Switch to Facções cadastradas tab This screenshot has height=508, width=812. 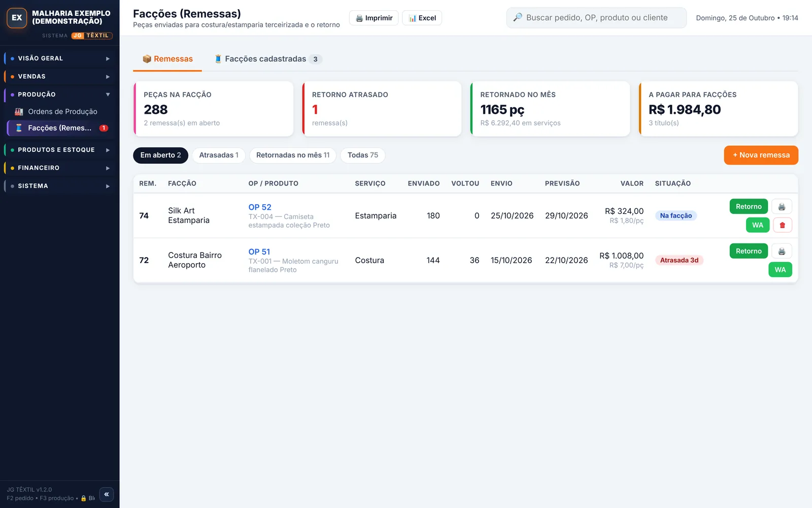pyautogui.click(x=268, y=59)
